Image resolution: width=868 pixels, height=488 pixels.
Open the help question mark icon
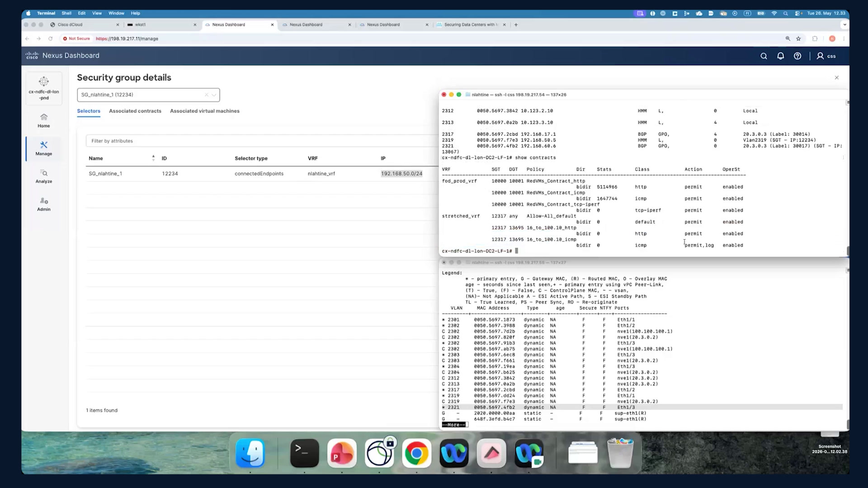coord(797,56)
